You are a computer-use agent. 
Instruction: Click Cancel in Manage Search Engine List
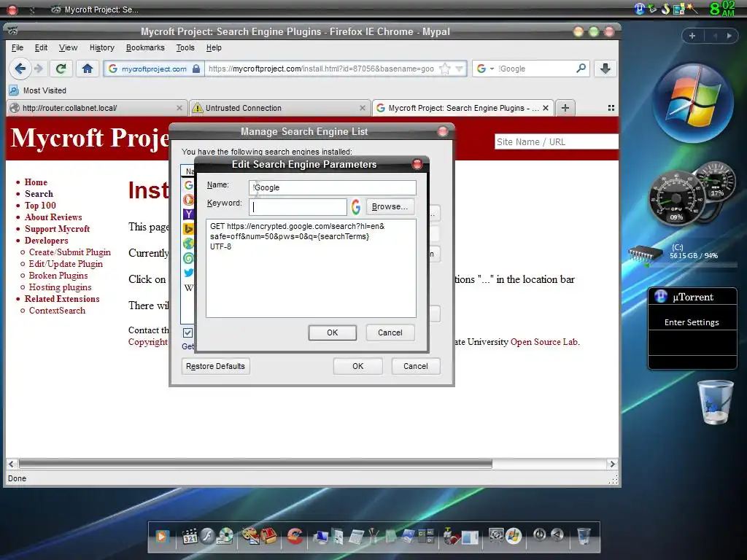(415, 366)
